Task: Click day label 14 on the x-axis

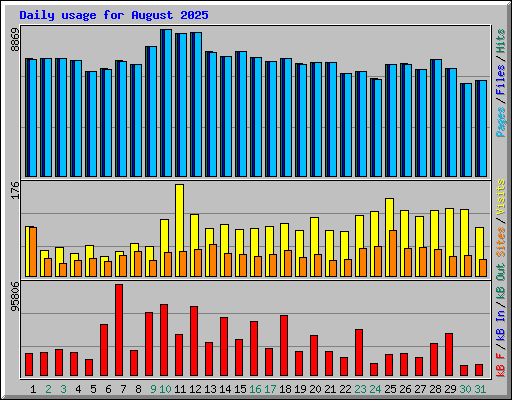Action: [225, 389]
